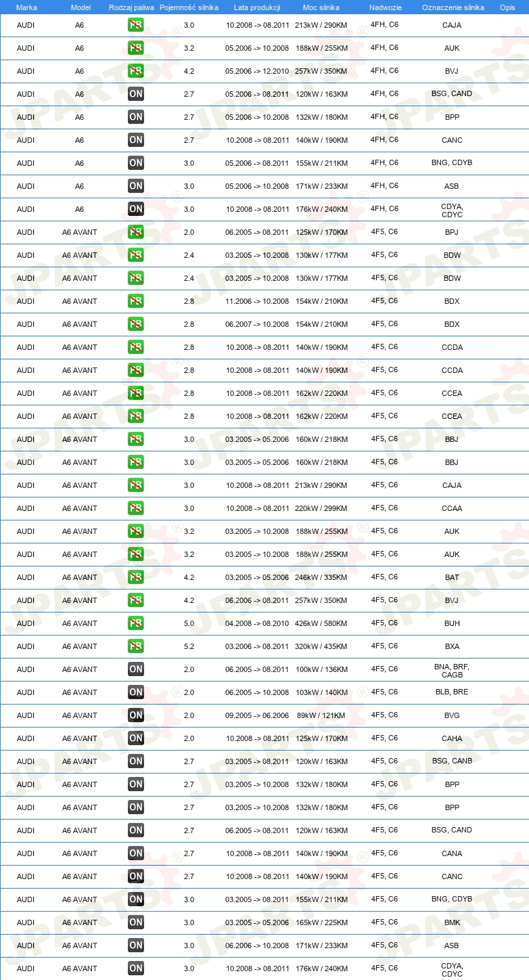Screen dimensions: 529x980
Task: Click petrol icon in BDX row dated 11.2006
Action: [x=136, y=302]
